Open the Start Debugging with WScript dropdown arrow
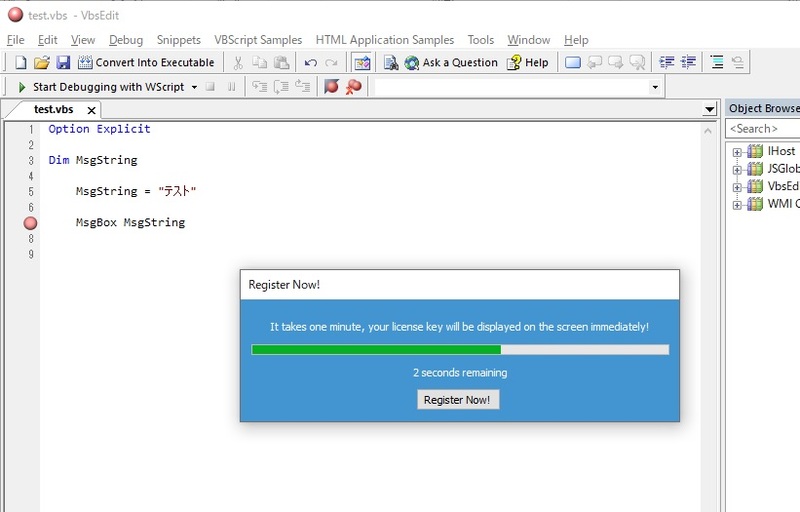The height and width of the screenshot is (512, 800). point(193,87)
